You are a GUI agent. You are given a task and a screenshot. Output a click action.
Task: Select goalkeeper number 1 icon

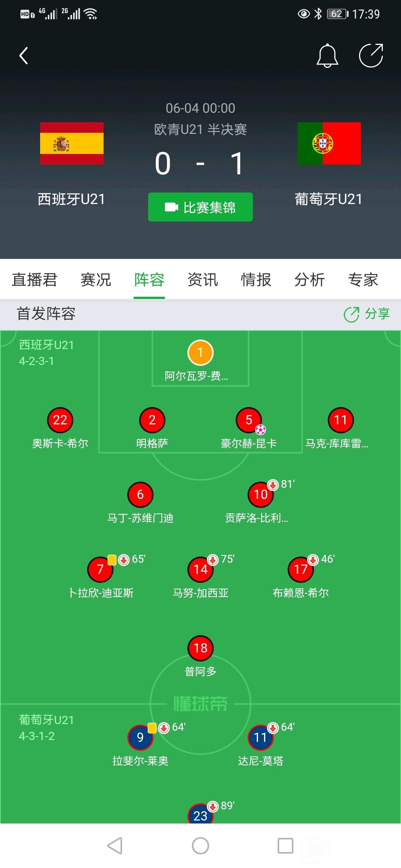point(200,352)
